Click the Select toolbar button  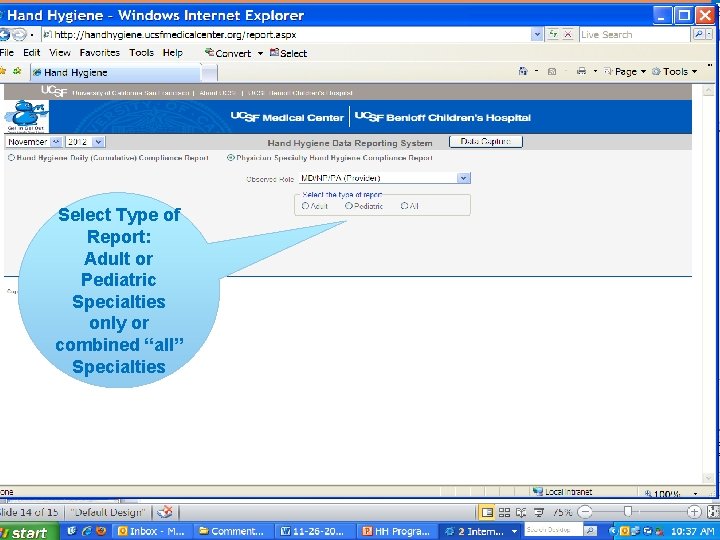click(x=288, y=53)
